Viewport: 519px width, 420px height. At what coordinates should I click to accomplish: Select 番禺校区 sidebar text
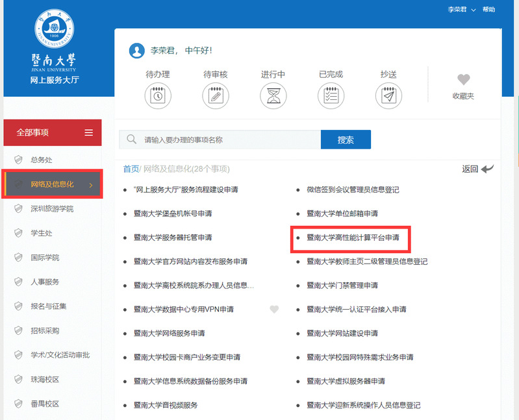pos(45,404)
